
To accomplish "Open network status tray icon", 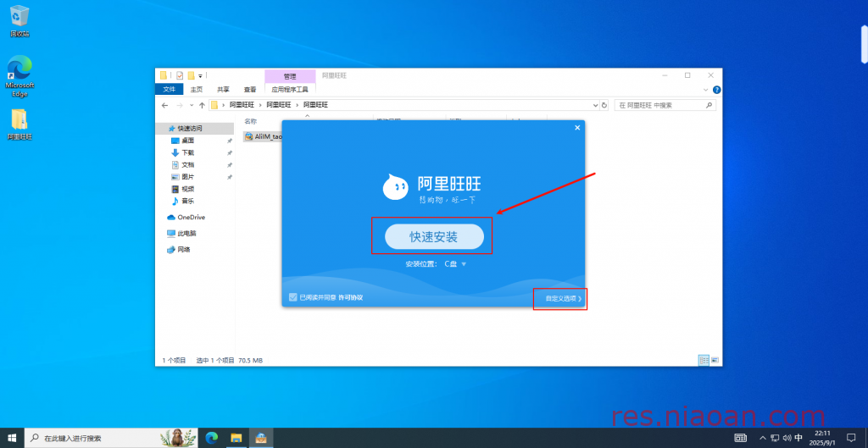I will tap(775, 438).
